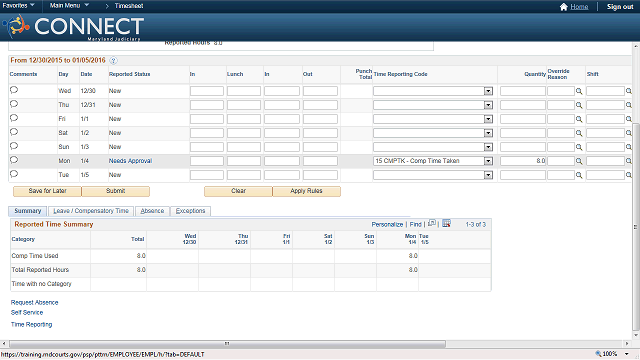Open comment bubble for Mon 1/4 row

point(13,160)
